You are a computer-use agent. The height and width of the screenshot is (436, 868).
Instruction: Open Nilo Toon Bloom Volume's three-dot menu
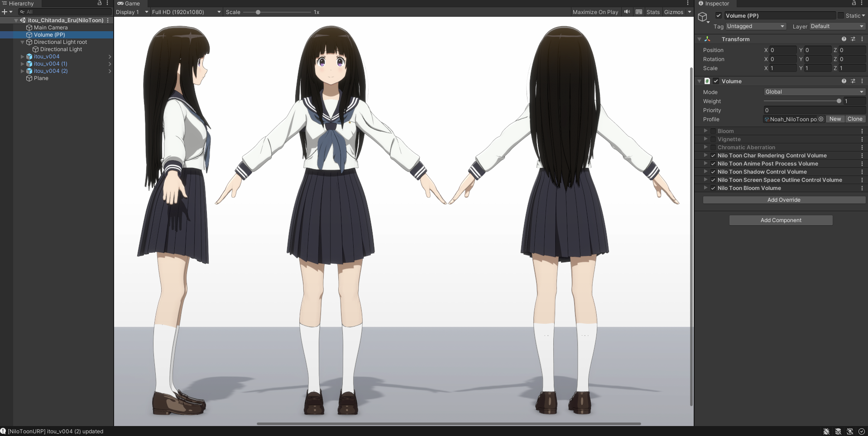[862, 188]
